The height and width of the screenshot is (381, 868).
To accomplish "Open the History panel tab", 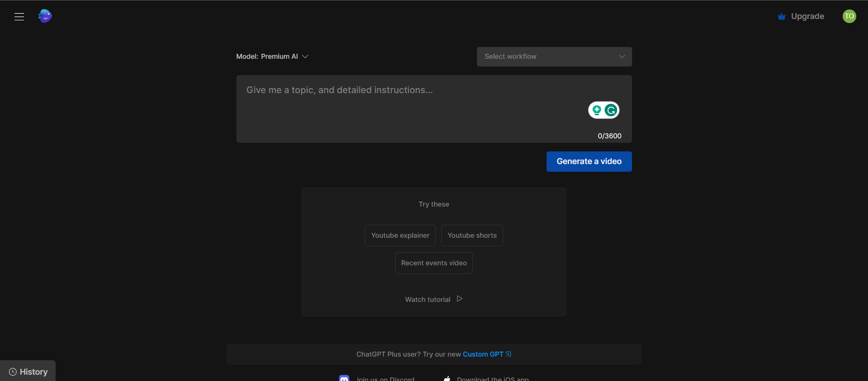I will [x=28, y=371].
